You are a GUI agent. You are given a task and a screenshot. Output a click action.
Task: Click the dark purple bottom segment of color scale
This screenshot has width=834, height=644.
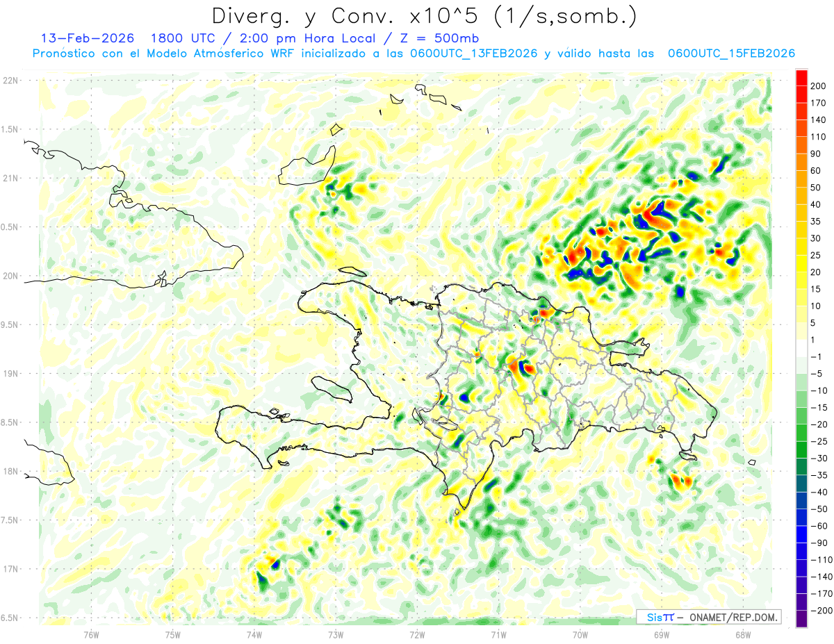801,618
